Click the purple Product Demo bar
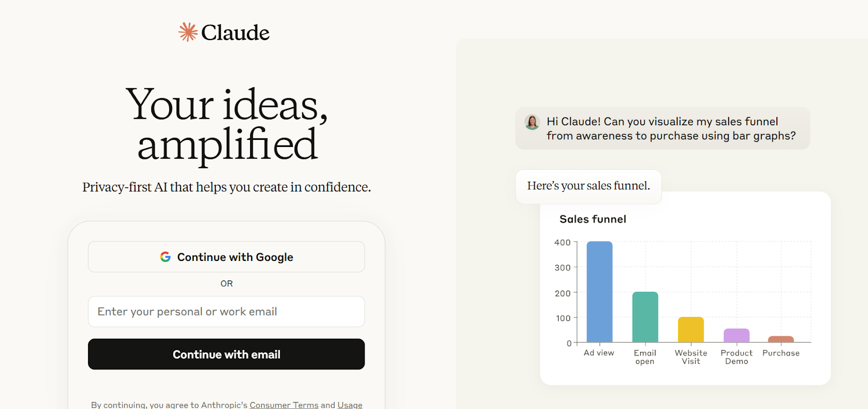Screen dimensions: 868x409 pyautogui.click(x=737, y=335)
